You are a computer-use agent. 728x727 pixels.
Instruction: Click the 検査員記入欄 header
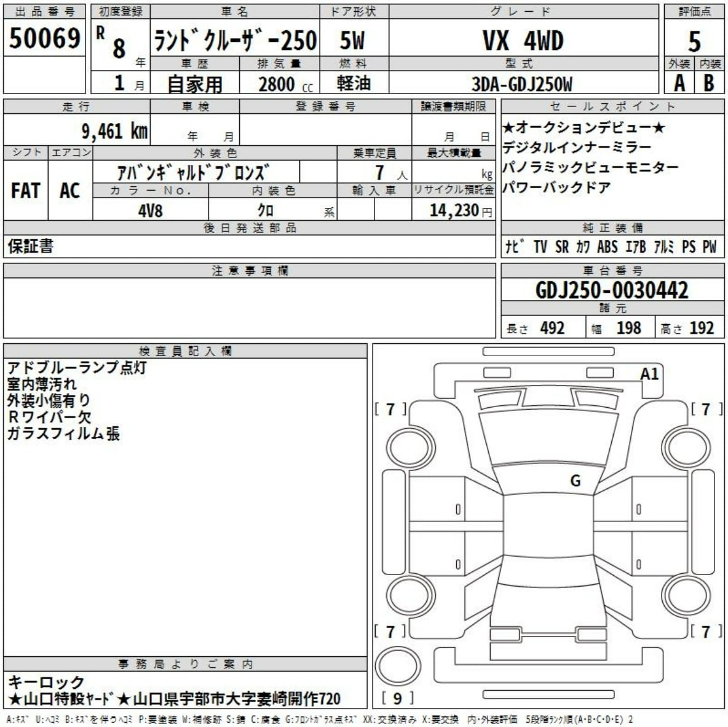185,351
